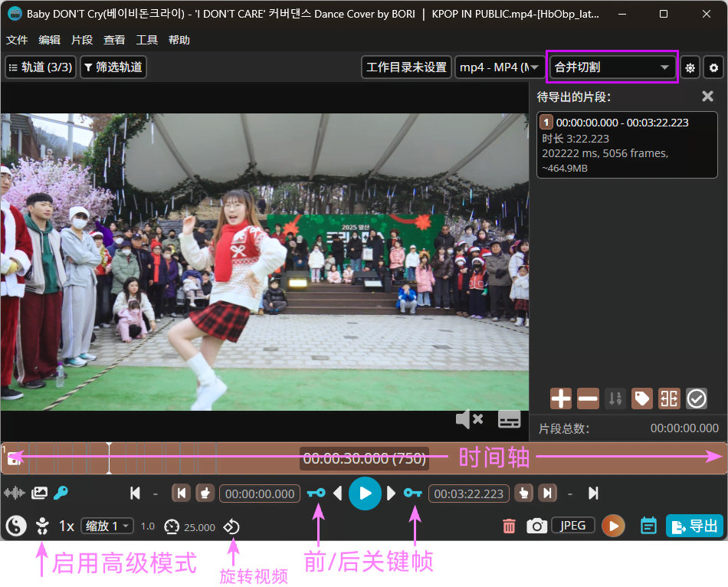
Task: Open the mp4 output format dropdown
Action: pyautogui.click(x=498, y=67)
